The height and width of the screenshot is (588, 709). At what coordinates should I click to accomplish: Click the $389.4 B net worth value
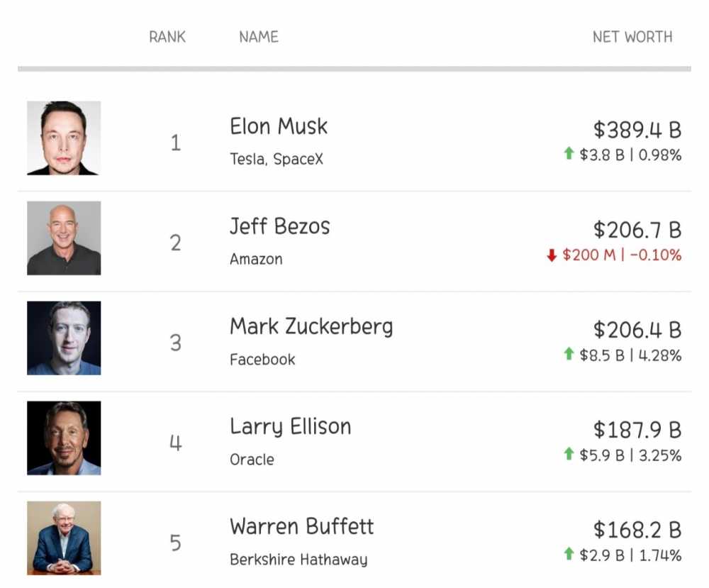coord(637,130)
